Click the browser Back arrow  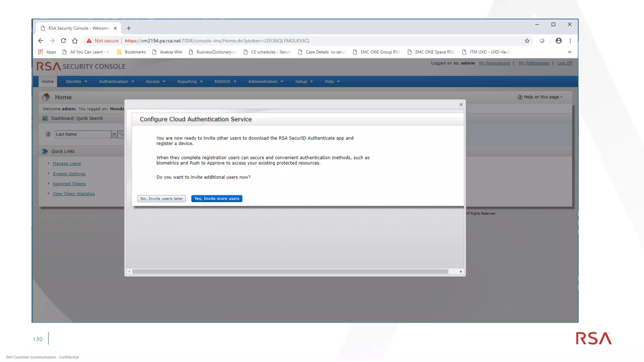(x=41, y=41)
